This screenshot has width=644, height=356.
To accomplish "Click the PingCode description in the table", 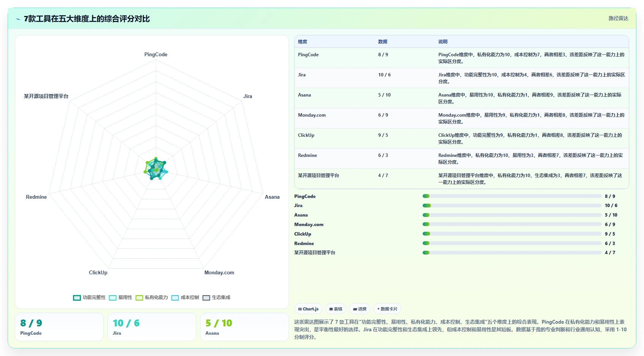I will (532, 58).
